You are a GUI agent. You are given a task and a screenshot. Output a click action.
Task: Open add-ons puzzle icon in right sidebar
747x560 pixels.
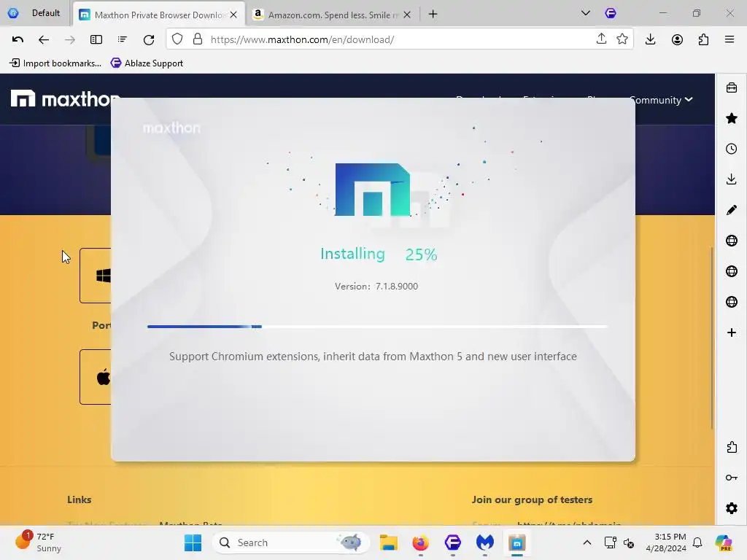click(732, 447)
